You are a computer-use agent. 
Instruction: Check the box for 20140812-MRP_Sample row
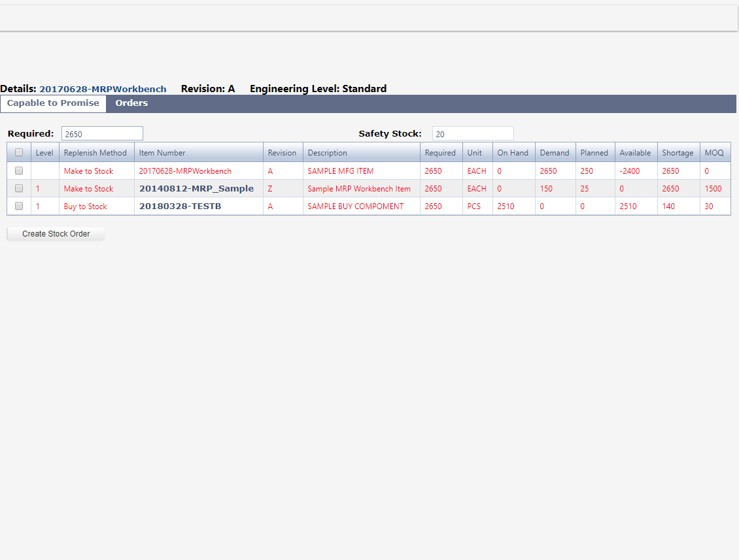coord(19,188)
